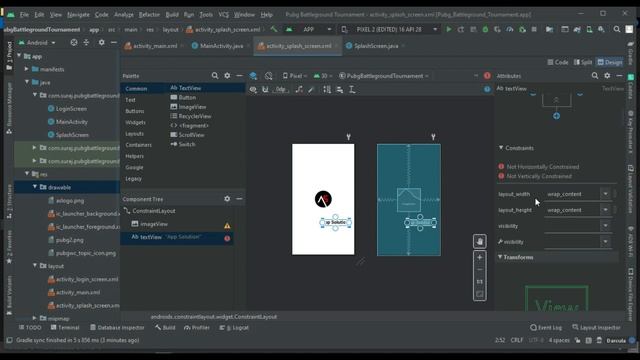Click the Stop square icon in toolbar
Image resolution: width=640 pixels, height=360 pixels.
coord(534,29)
